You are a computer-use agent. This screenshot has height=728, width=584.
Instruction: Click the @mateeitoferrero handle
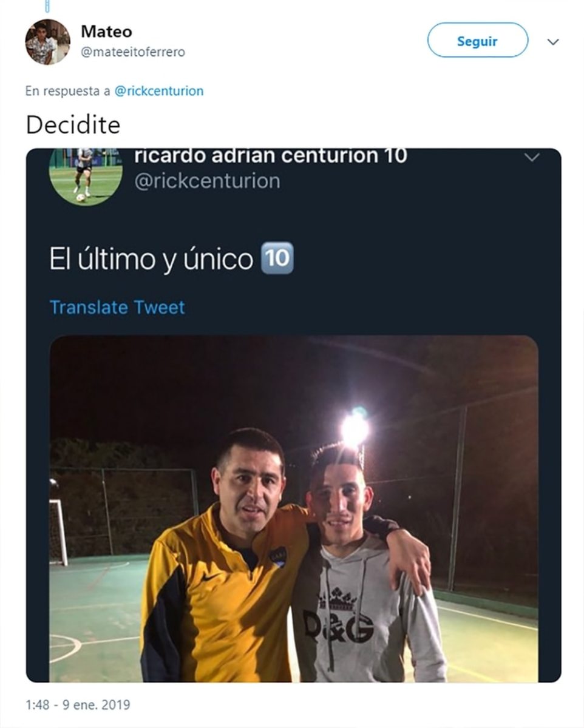[132, 52]
